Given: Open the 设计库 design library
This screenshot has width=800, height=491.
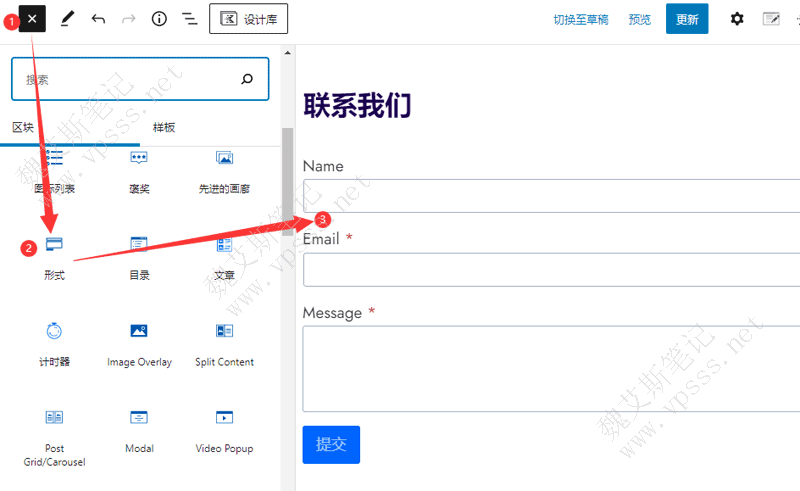Looking at the screenshot, I should [x=248, y=19].
